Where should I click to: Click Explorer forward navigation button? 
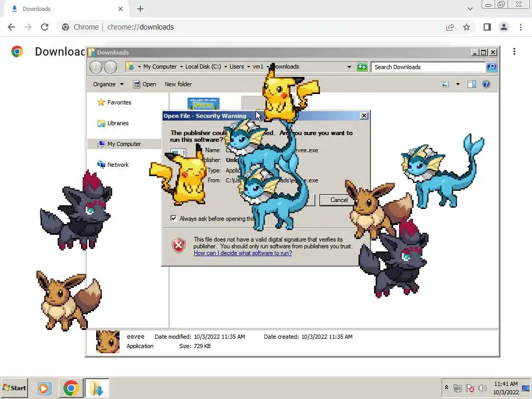110,67
